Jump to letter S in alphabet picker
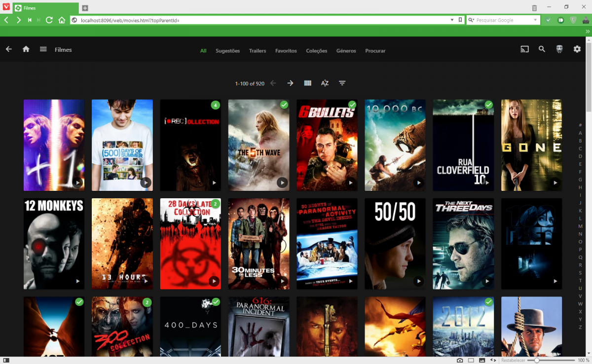Screen dimensions: 592x364 (x=580, y=273)
